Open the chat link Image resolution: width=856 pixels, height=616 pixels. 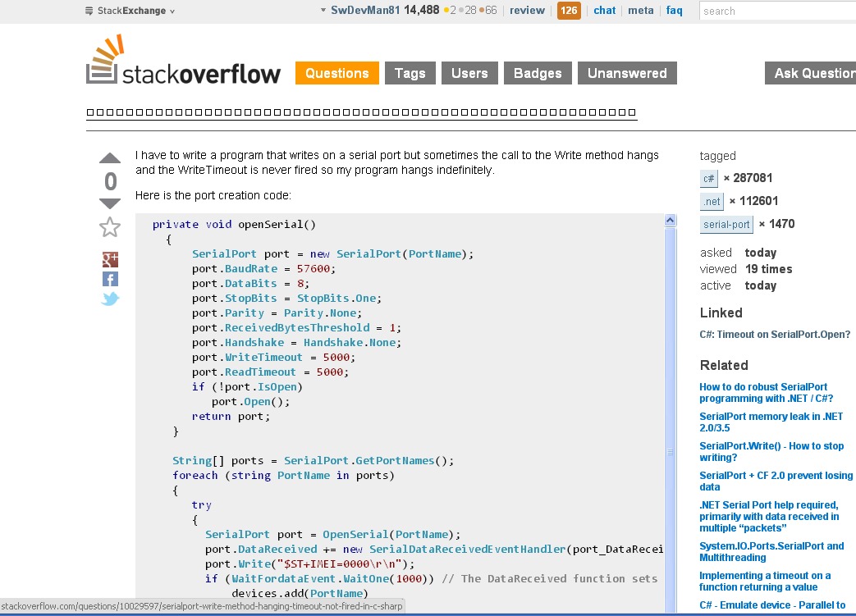(x=604, y=11)
